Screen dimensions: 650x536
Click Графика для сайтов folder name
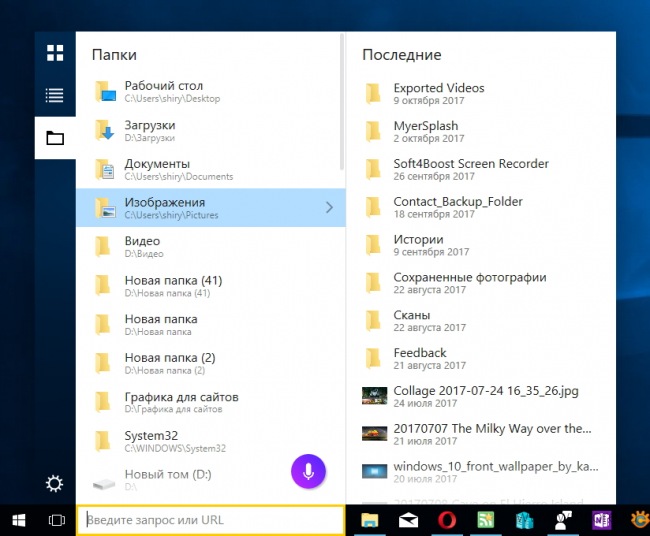pyautogui.click(x=182, y=397)
